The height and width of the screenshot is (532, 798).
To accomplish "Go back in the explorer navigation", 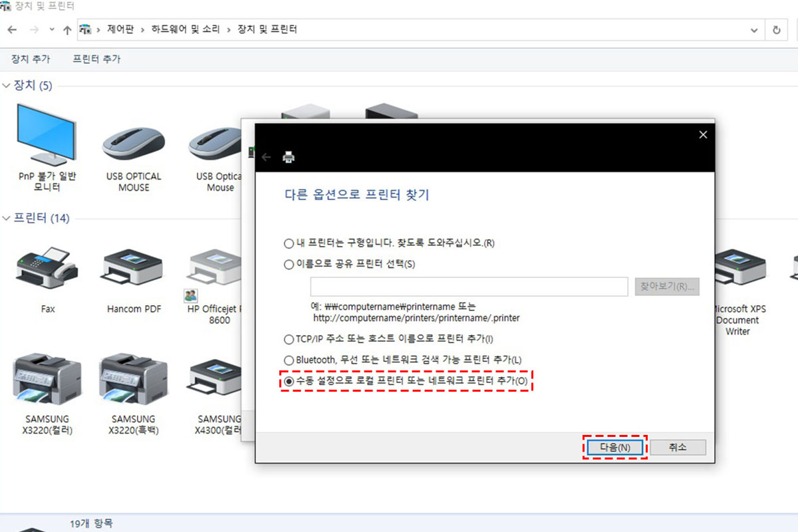I will pyautogui.click(x=11, y=30).
